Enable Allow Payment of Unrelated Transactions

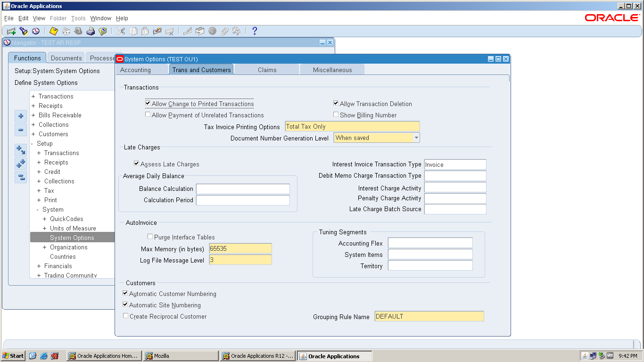click(148, 114)
